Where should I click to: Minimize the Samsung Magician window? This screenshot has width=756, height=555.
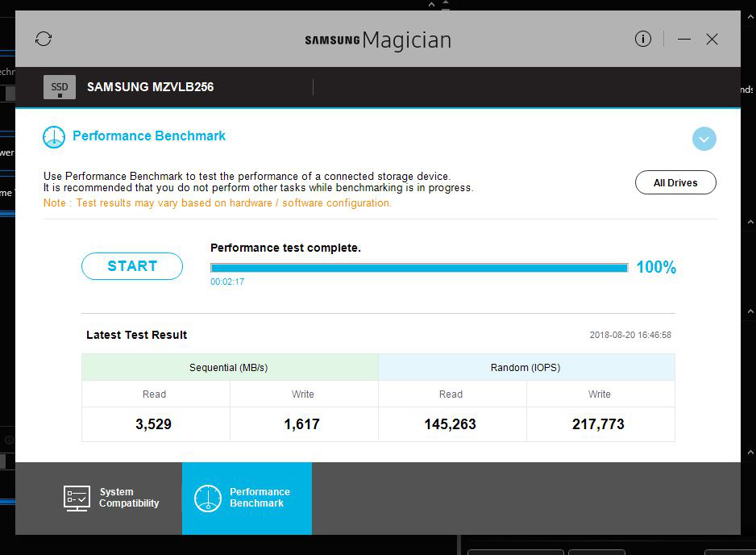click(x=684, y=39)
